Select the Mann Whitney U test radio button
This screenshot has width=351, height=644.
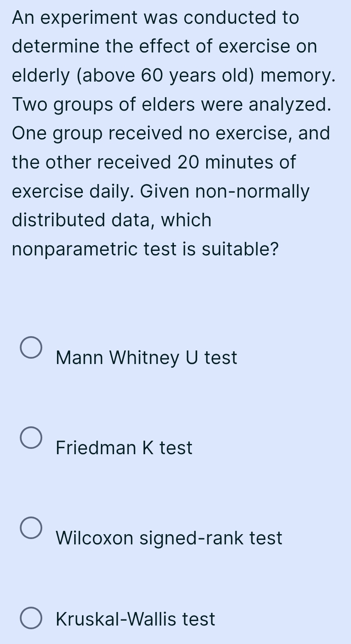tap(31, 348)
